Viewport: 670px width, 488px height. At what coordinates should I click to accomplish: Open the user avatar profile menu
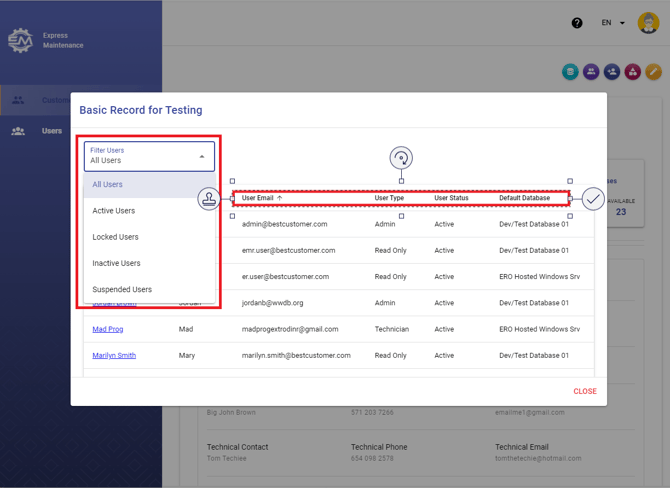coord(648,23)
